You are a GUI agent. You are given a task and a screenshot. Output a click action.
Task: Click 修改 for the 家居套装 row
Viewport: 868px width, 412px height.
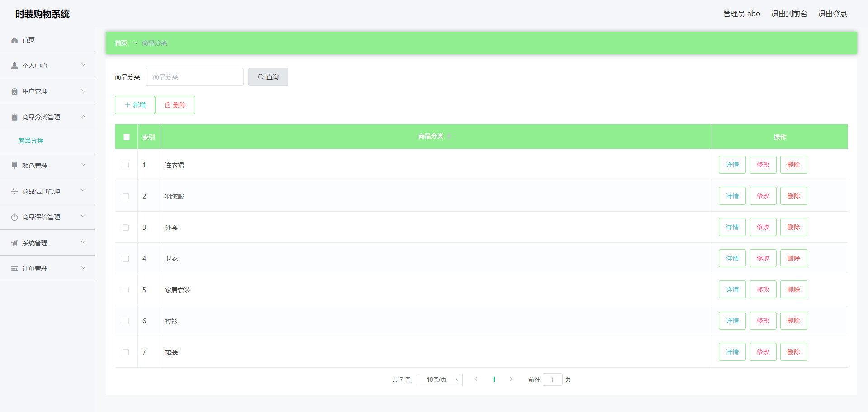click(763, 289)
